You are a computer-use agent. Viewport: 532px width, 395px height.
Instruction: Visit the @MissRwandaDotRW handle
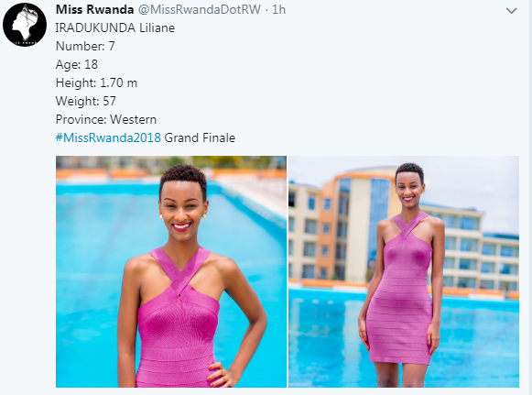coord(200,9)
